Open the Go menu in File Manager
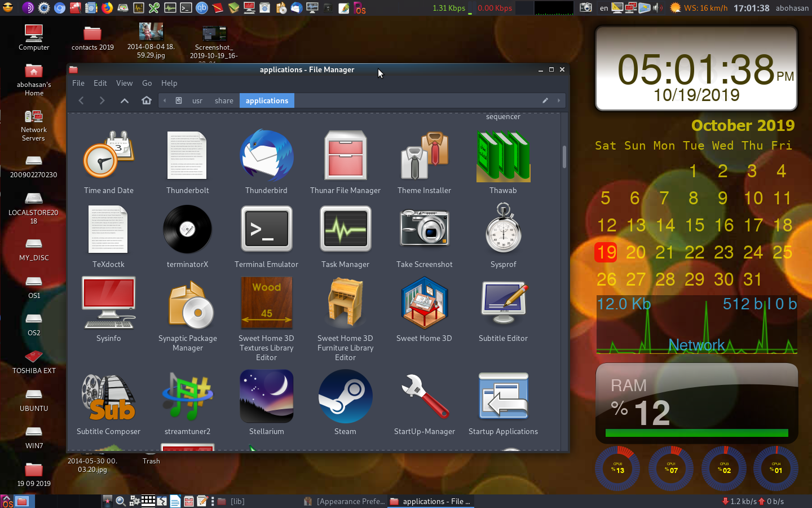Screen dimensions: 812x508 point(147,83)
